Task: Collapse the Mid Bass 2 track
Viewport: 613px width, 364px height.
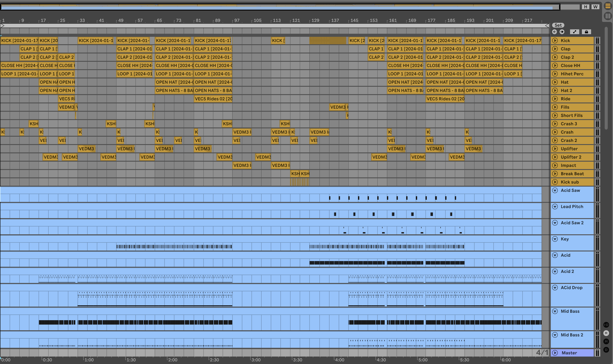Action: [555, 335]
